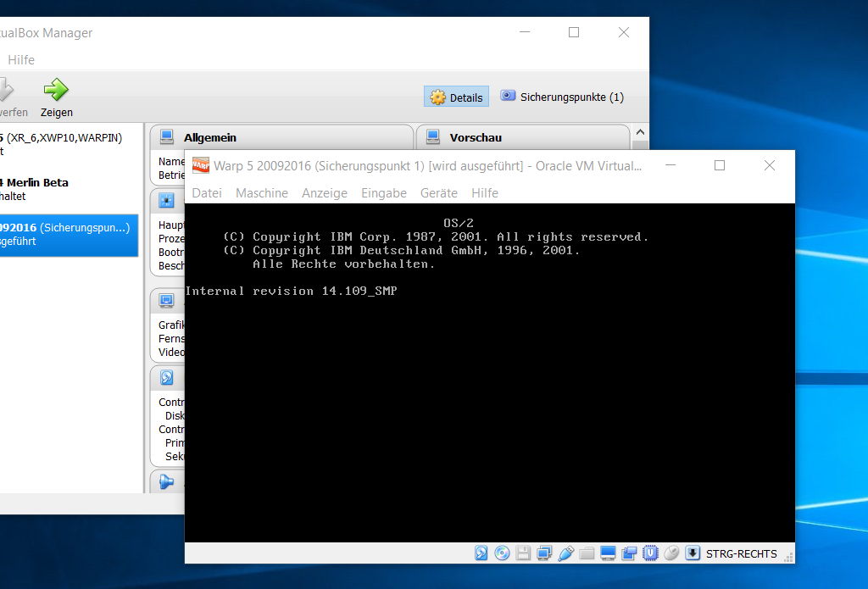Open the Eingabe menu in VM window
Screen dimensions: 868x589
tap(384, 193)
